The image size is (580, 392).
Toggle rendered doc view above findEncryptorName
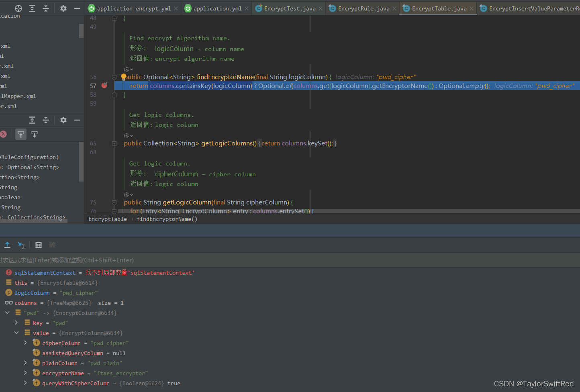128,69
